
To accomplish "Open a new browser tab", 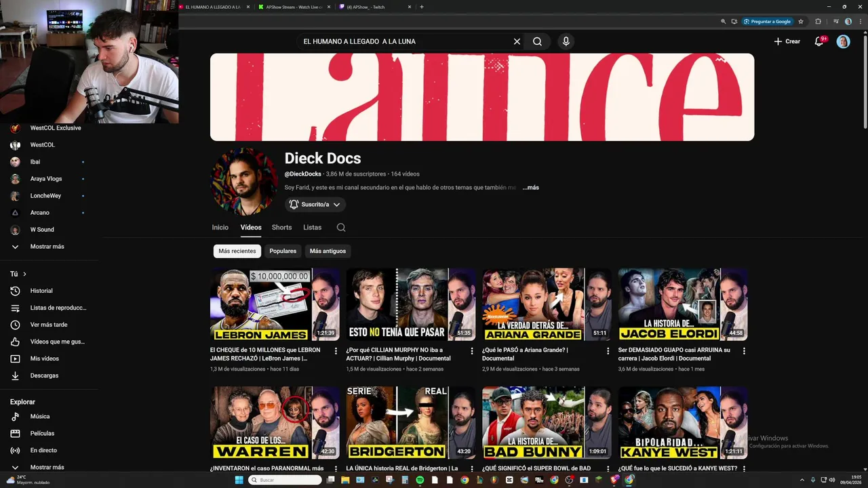I will [x=422, y=7].
